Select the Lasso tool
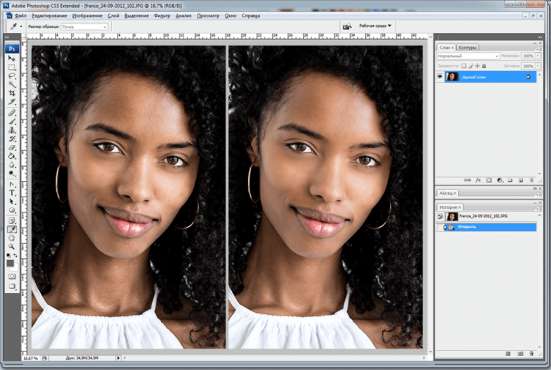 12,76
